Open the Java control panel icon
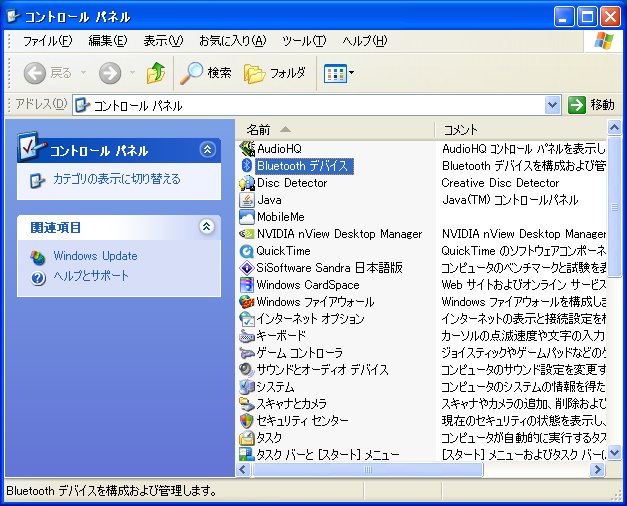627x506 pixels. (247, 200)
